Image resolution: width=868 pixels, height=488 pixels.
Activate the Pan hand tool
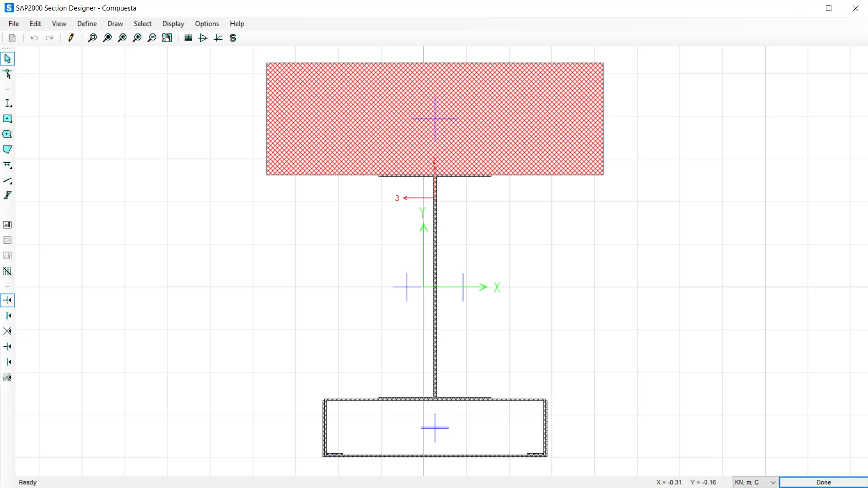pyautogui.click(x=167, y=38)
